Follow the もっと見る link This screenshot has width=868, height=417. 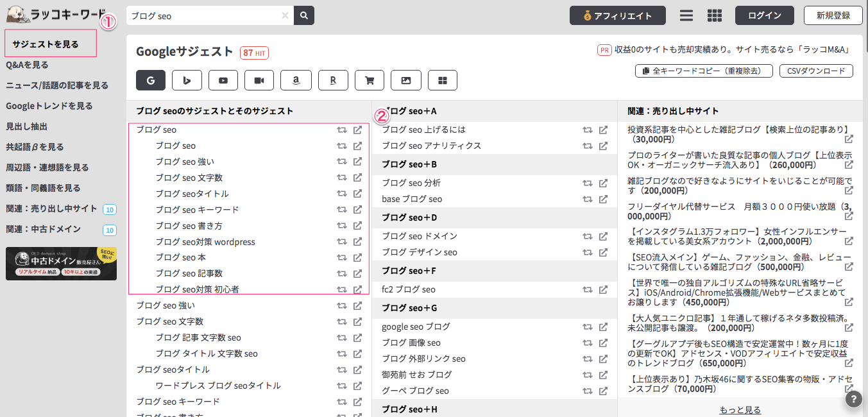click(x=740, y=410)
